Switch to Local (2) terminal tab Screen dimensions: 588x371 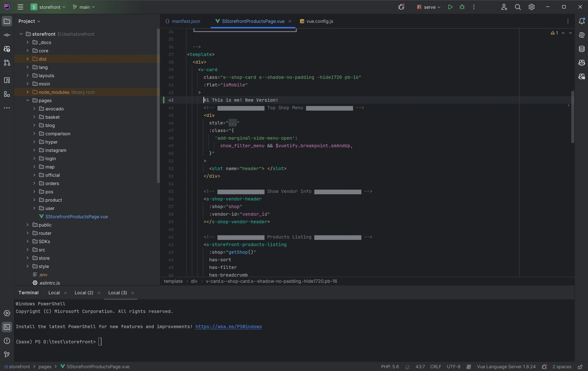(84, 293)
